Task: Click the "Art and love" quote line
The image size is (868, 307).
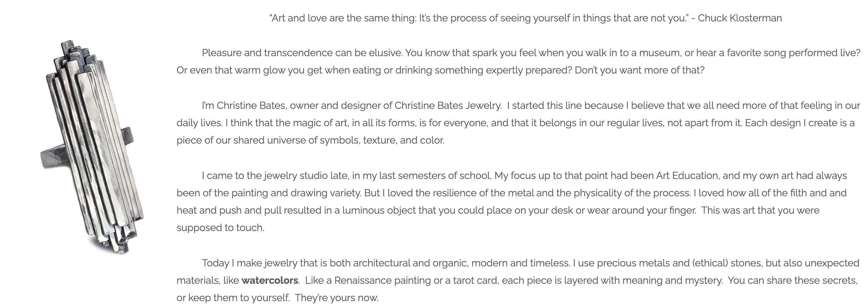Action: 479,18
